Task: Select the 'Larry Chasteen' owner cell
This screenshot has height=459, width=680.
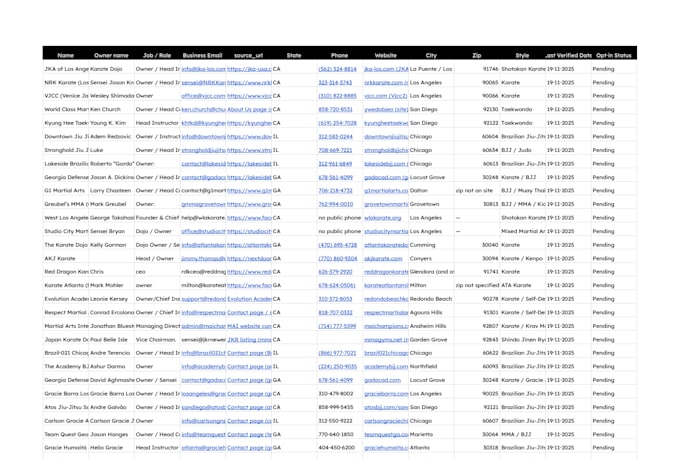Action: (x=112, y=190)
